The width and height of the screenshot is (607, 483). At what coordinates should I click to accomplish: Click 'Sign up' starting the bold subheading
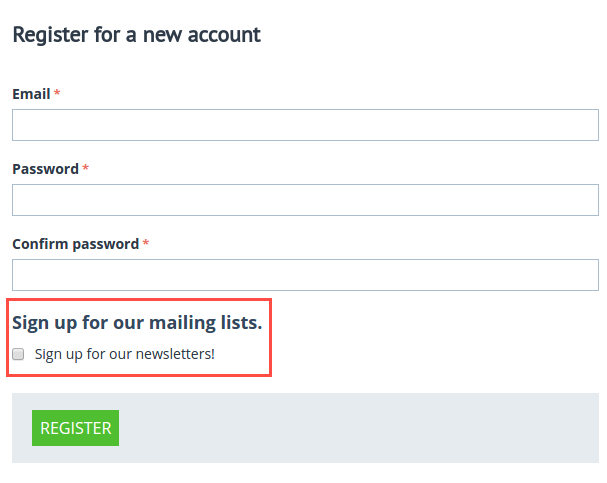tap(45, 323)
